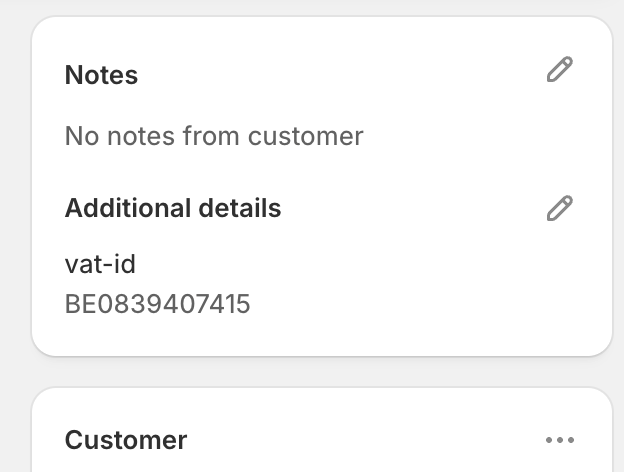Click the vat-id field label
This screenshot has height=472, width=624.
[100, 265]
